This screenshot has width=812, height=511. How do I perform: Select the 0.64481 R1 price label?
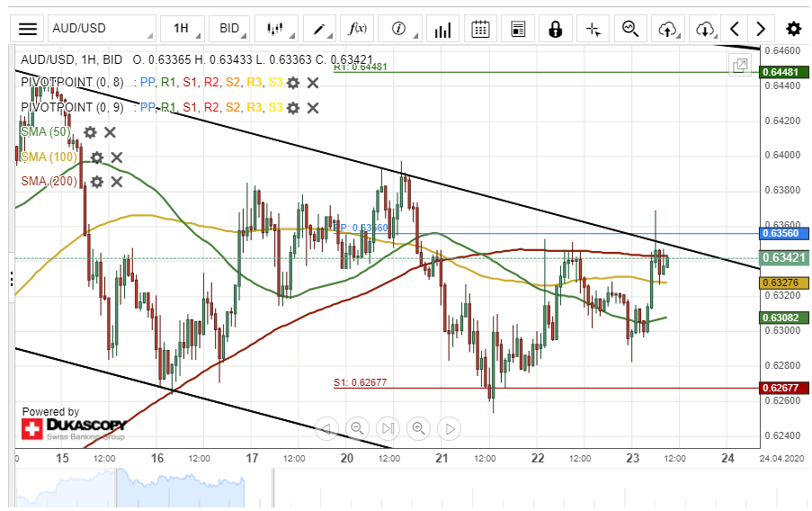pos(784,72)
